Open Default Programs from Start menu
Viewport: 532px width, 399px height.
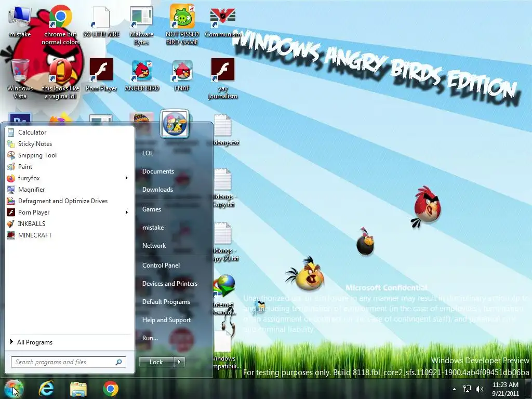[x=166, y=302]
